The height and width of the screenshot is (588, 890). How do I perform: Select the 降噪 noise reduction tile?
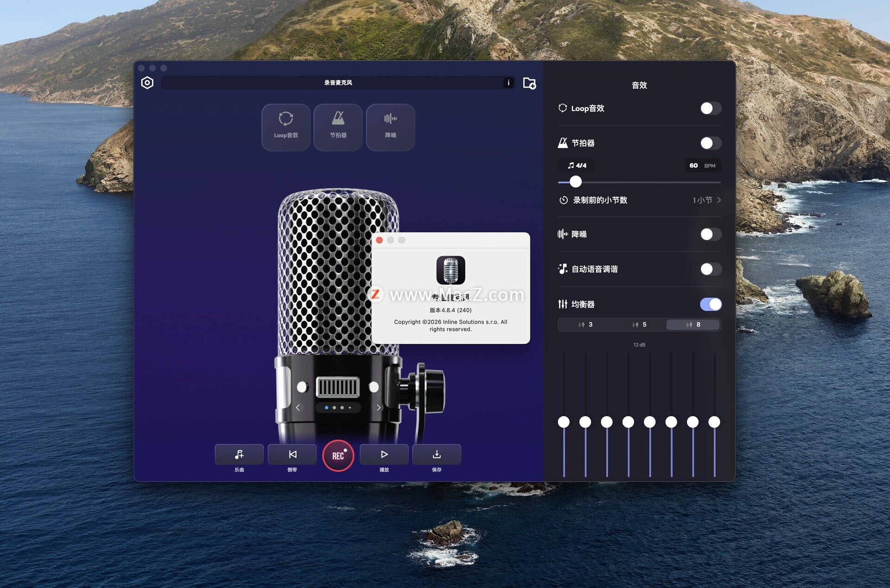[390, 127]
